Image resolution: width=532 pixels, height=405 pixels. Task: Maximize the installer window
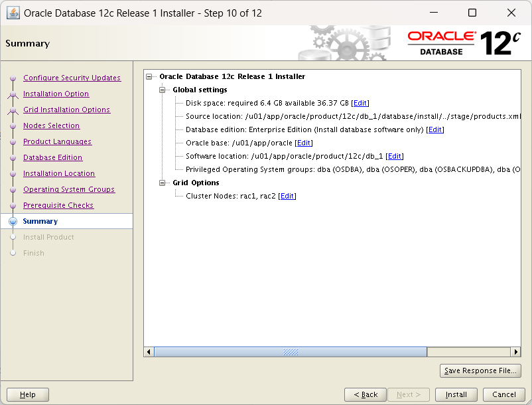tap(472, 13)
